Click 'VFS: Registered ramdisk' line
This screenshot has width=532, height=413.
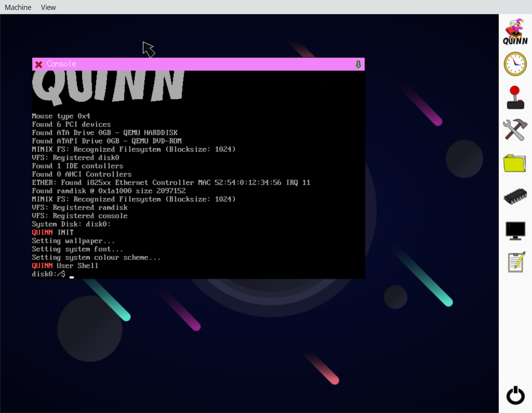point(80,208)
